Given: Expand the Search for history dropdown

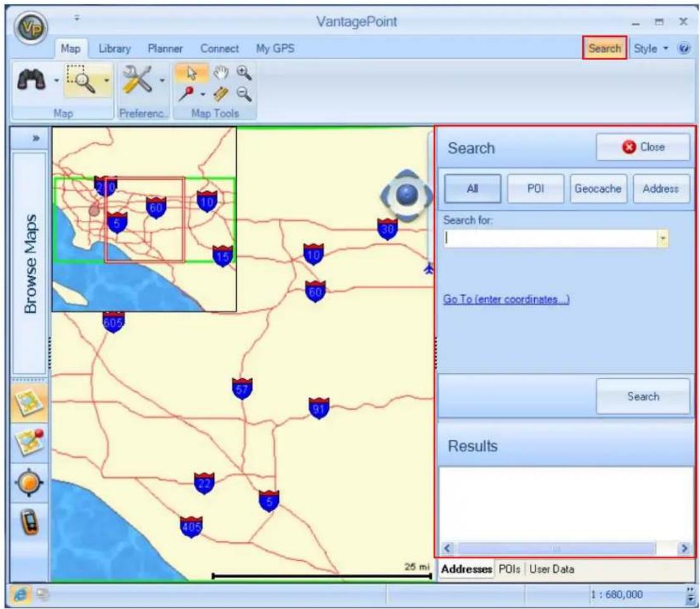Looking at the screenshot, I should tap(663, 239).
